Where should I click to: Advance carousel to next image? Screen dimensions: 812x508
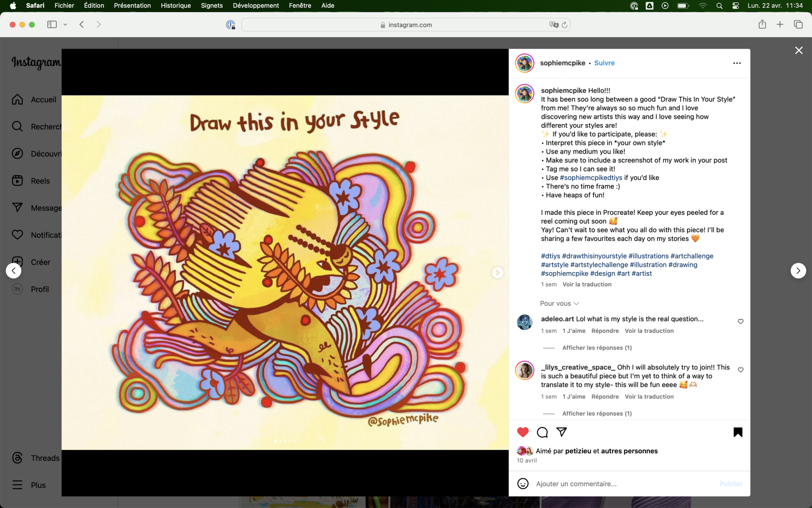tap(497, 273)
